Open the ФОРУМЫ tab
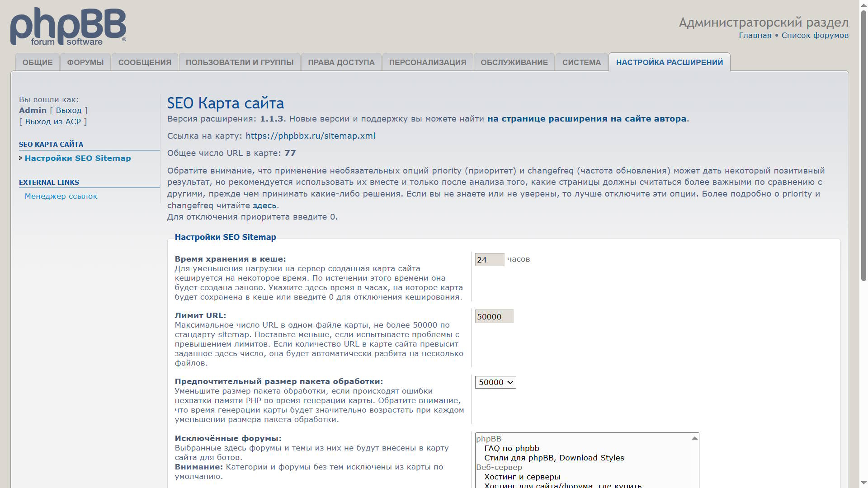The height and width of the screenshot is (488, 868). [x=85, y=62]
